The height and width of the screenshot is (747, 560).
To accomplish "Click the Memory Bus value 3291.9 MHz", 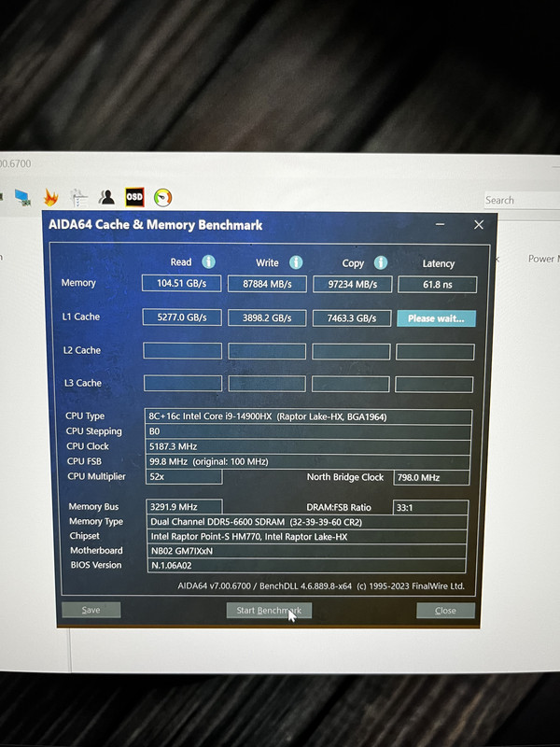I will 184,507.
